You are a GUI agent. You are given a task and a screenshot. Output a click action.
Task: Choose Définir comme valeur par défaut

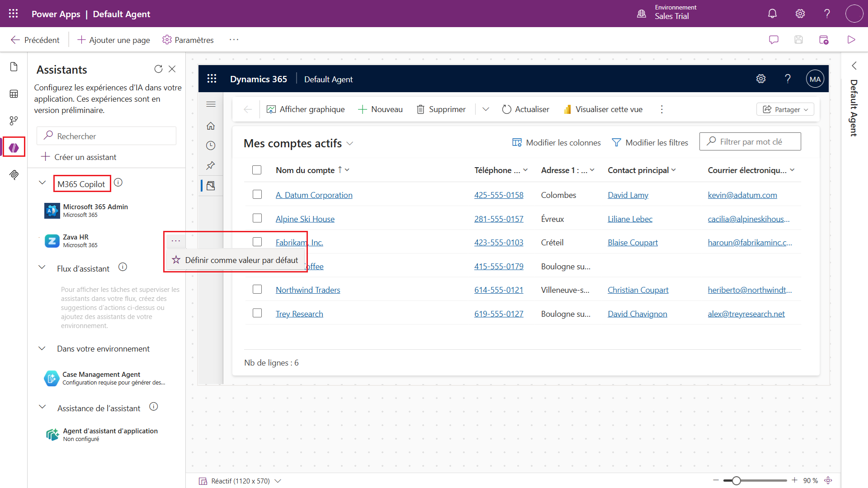[x=235, y=260]
